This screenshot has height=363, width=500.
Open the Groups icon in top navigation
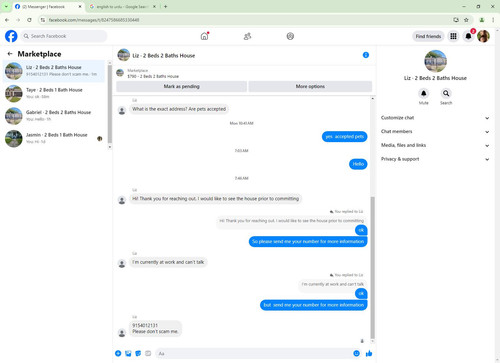(290, 36)
